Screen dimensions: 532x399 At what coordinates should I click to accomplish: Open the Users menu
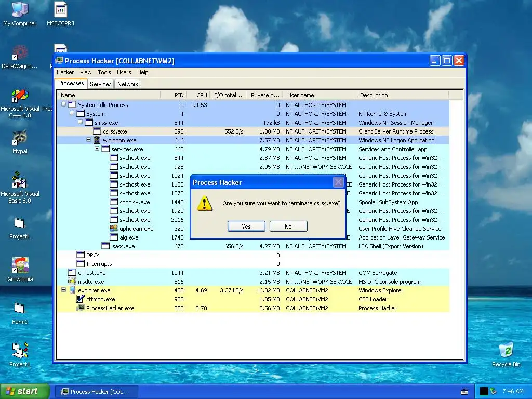(x=124, y=72)
